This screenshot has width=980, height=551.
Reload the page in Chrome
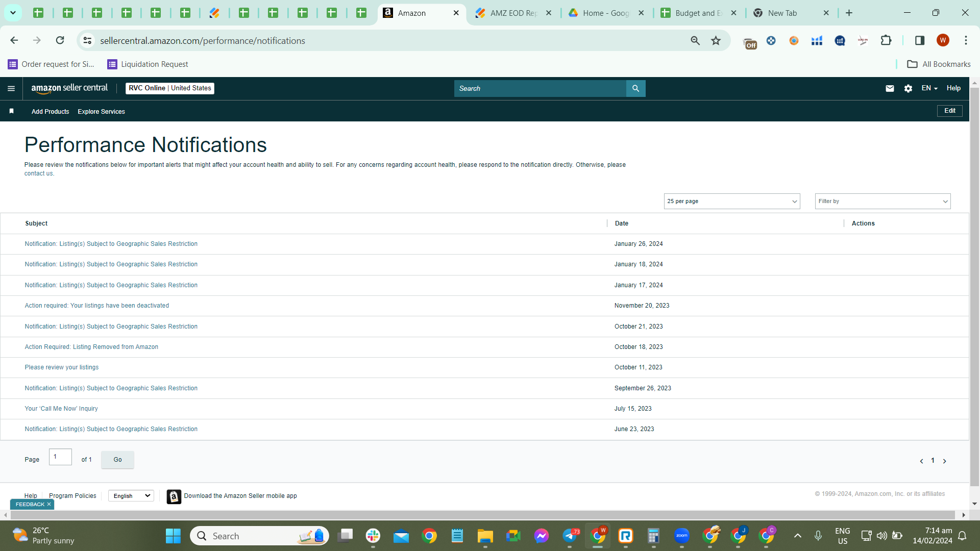click(60, 40)
